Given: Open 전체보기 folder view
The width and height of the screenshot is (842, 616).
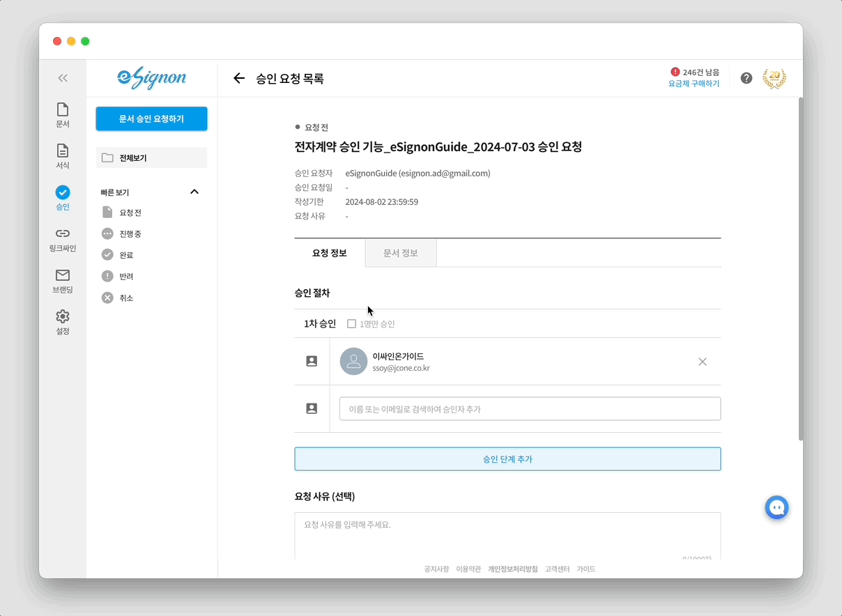Looking at the screenshot, I should [151, 157].
